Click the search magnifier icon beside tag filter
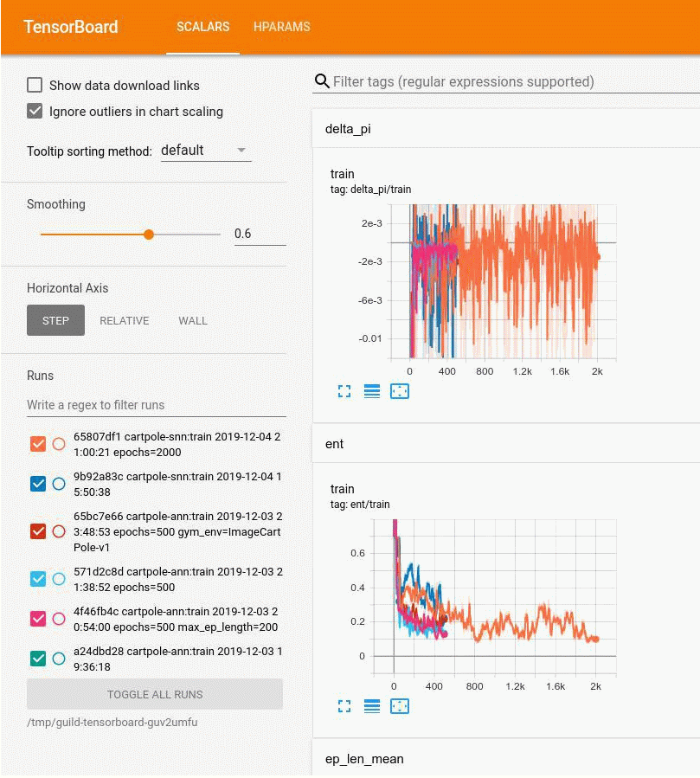 pos(322,81)
